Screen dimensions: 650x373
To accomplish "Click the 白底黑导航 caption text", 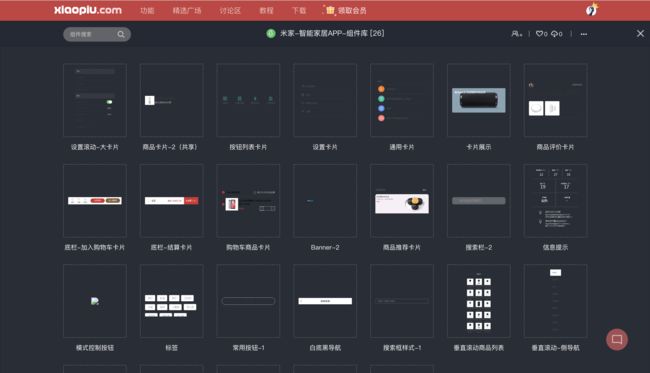I will [x=325, y=348].
